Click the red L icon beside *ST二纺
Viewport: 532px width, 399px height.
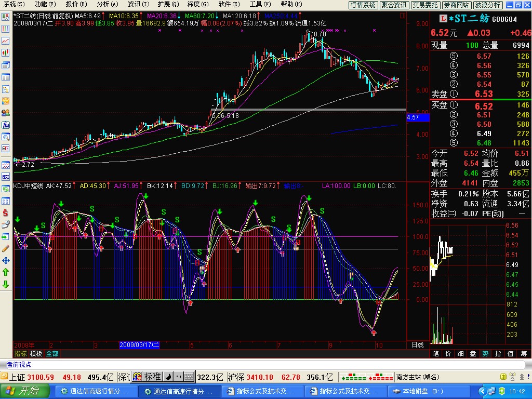(x=443, y=18)
